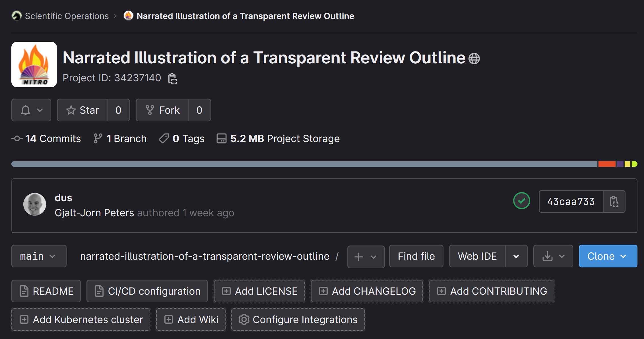The width and height of the screenshot is (644, 339).
Task: View the star count of 0
Action: 118,110
